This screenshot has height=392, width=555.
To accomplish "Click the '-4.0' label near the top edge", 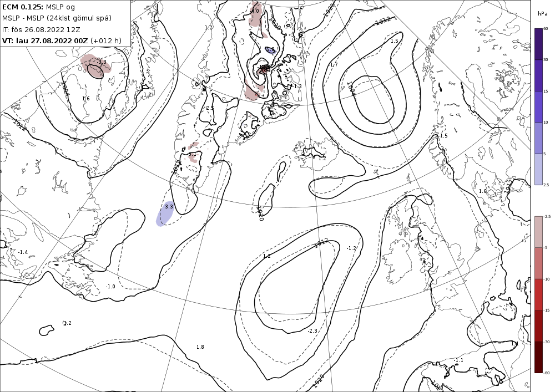I will point(254,11).
